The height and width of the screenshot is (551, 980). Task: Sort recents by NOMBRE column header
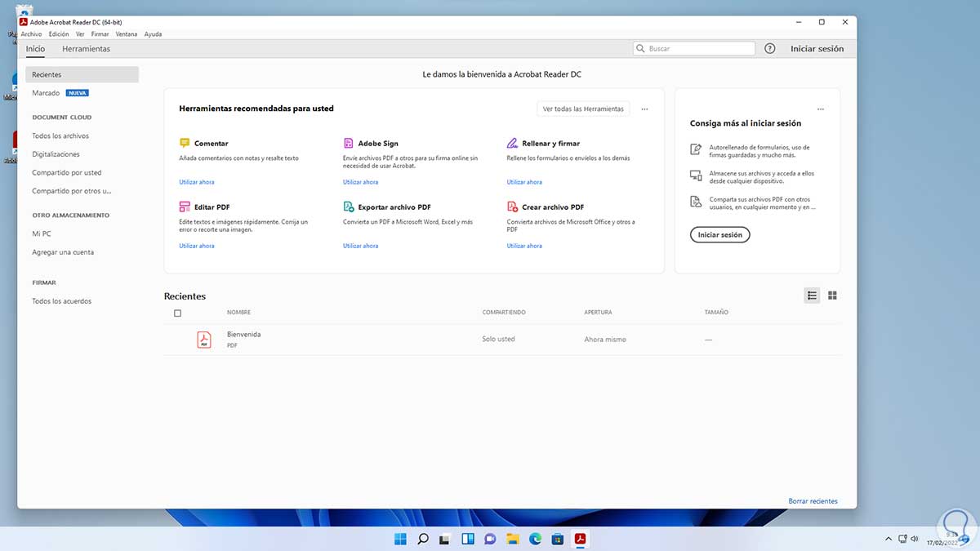pos(238,313)
